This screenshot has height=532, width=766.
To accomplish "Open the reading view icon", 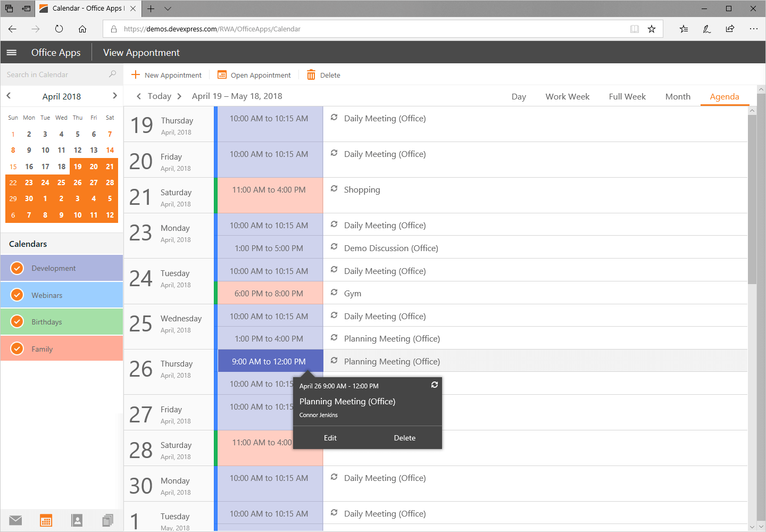I will click(x=635, y=29).
